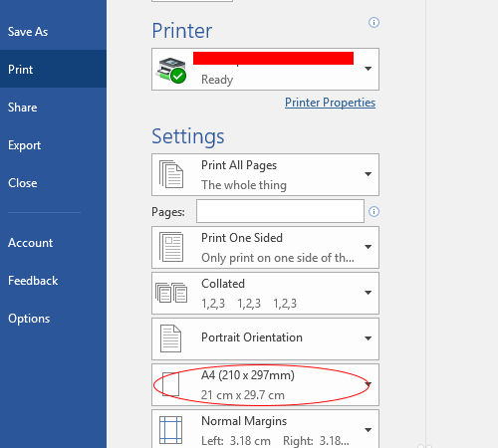Viewport: 498px width, 448px height.
Task: Open the Print All Pages dropdown
Action: pyautogui.click(x=265, y=174)
